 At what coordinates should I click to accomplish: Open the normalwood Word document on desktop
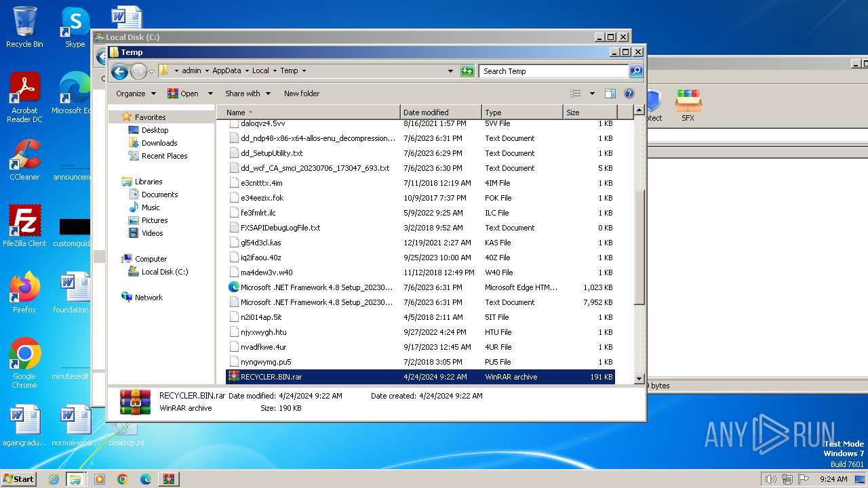click(75, 425)
